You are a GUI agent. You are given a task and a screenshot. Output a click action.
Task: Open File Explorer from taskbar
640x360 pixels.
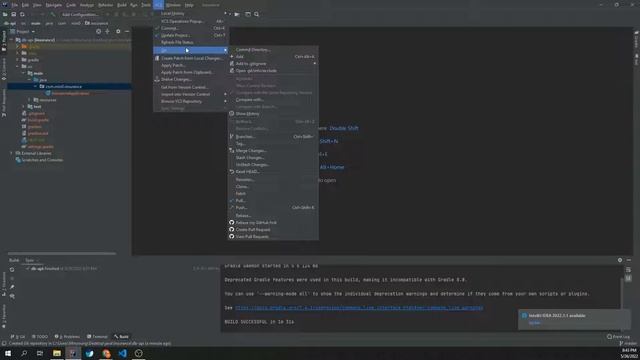[x=57, y=353]
